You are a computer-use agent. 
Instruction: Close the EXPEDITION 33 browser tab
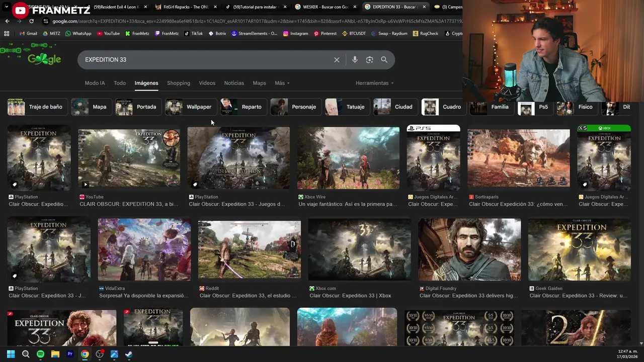point(424,7)
